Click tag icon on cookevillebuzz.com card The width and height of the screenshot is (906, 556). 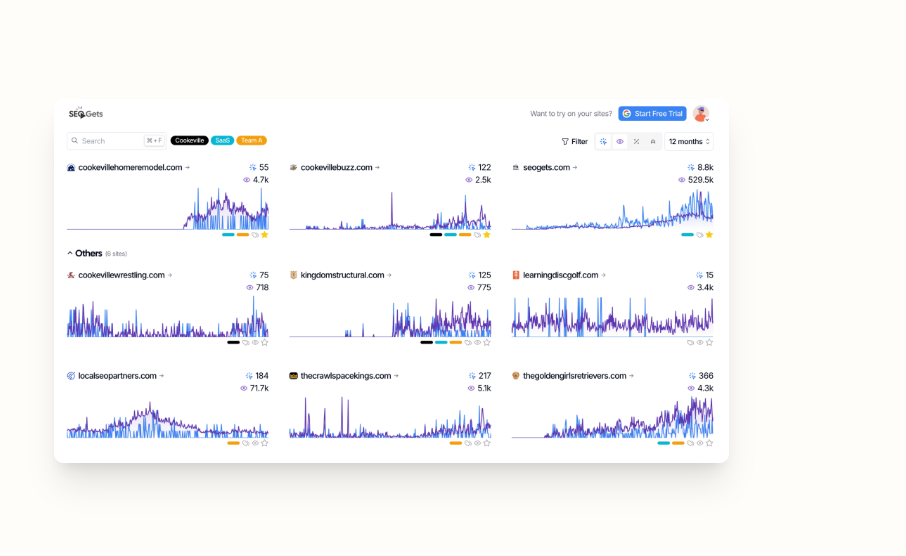coord(477,235)
